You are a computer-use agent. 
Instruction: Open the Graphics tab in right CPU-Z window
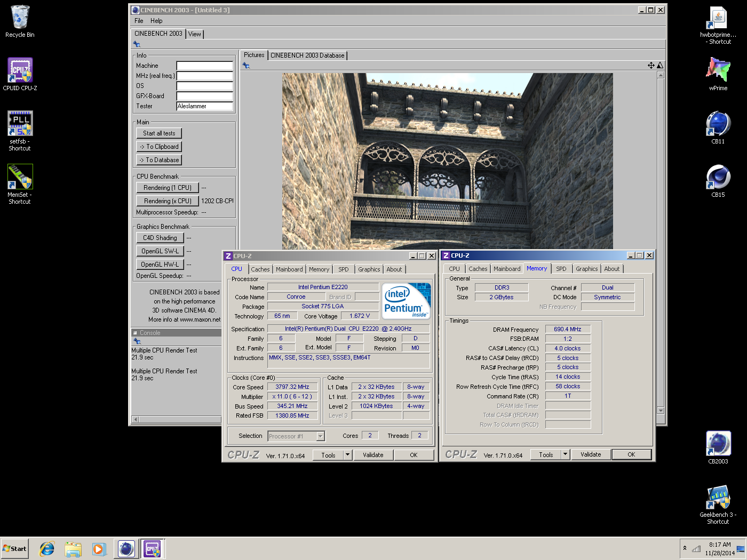[x=587, y=269]
